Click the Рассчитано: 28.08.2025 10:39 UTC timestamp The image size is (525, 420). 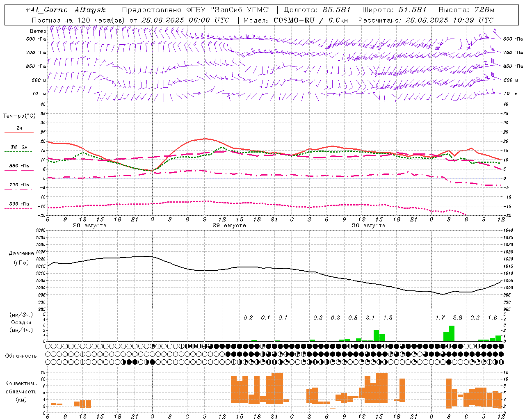pos(426,20)
